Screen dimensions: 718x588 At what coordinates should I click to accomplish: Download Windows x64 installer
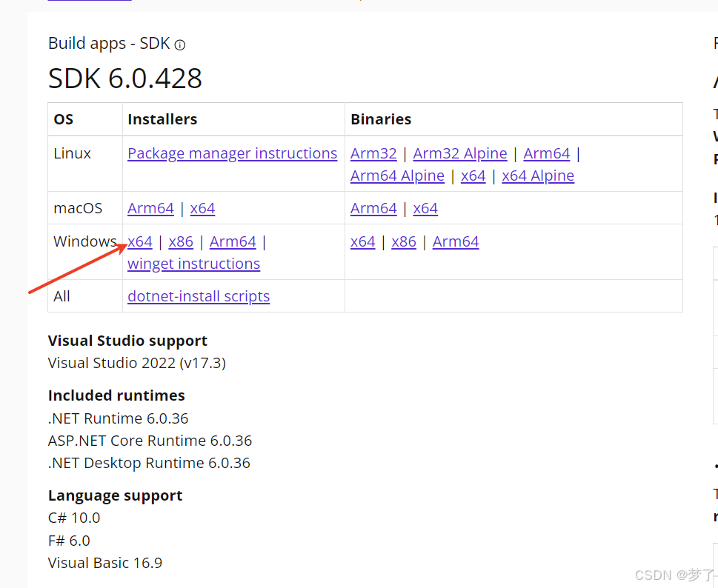click(139, 241)
